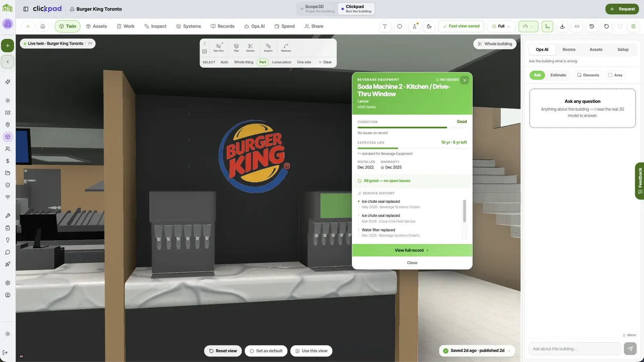This screenshot has width=644, height=362.
Task: Open the speed gauge dropdown
Action: pos(528,26)
